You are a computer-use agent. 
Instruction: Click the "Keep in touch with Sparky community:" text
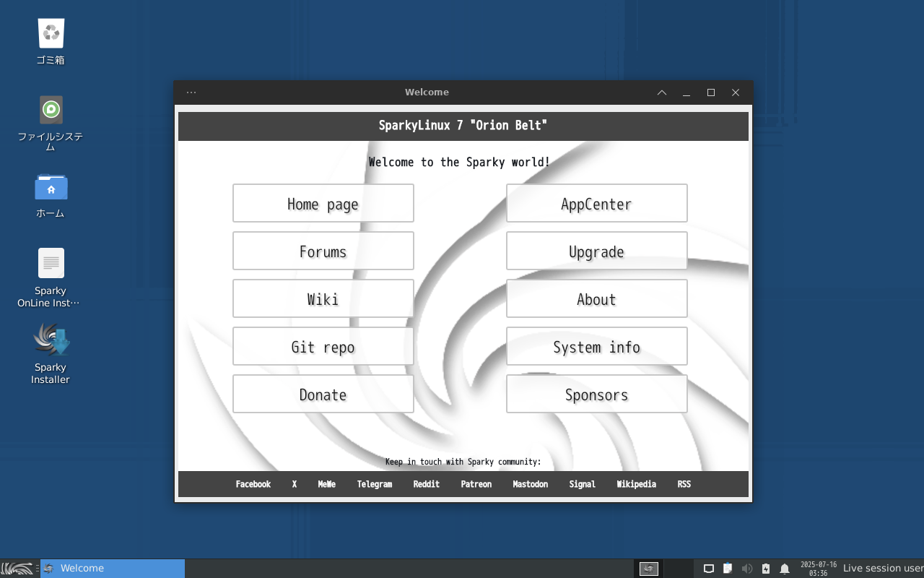point(463,462)
